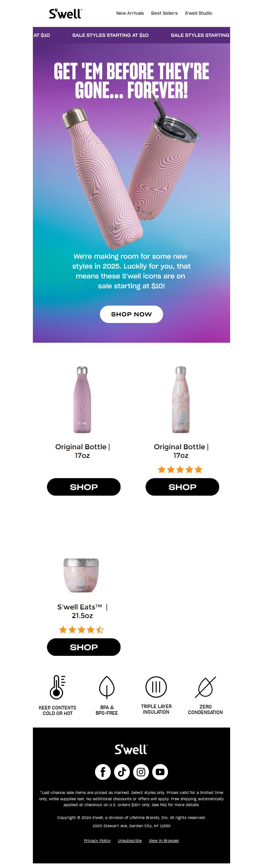Open the View in Browser link
This screenshot has height=868, width=263.
[x=164, y=840]
